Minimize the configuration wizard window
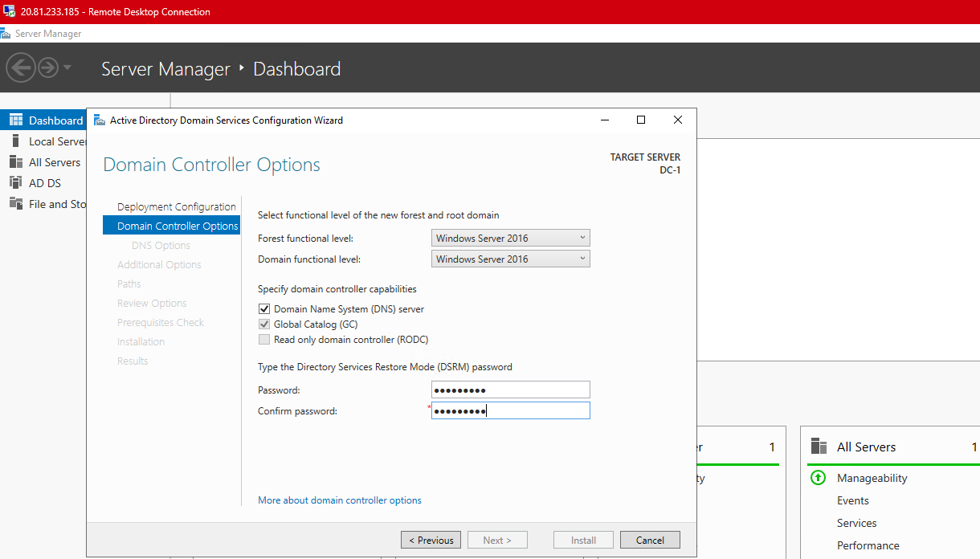This screenshot has height=559, width=980. (604, 120)
